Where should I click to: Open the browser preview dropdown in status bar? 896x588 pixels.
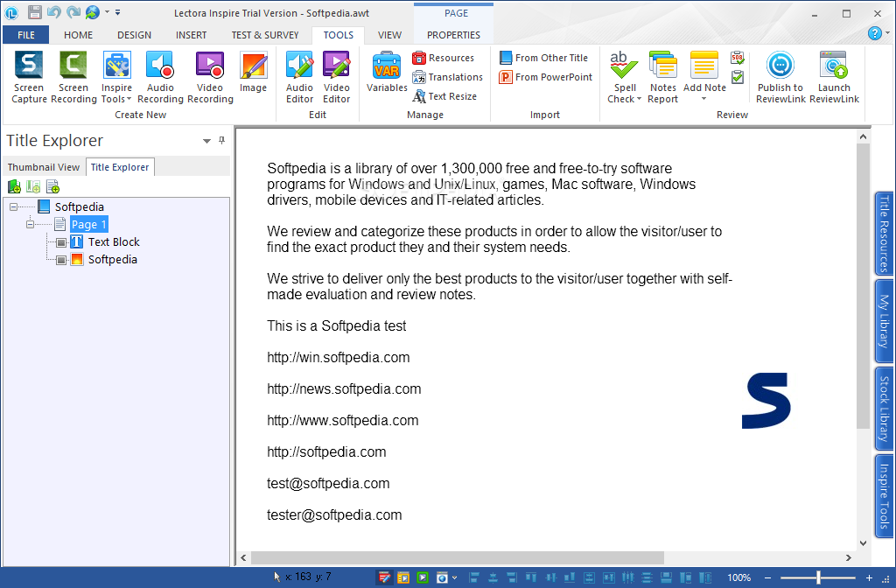454,577
